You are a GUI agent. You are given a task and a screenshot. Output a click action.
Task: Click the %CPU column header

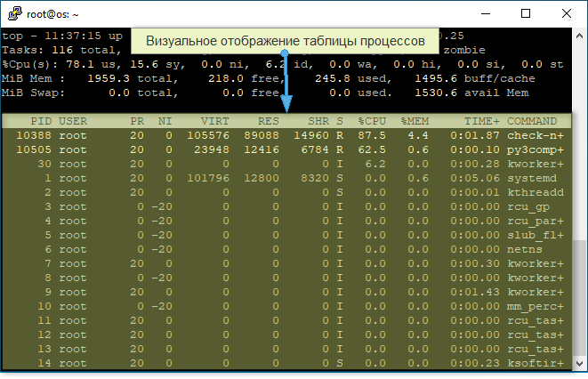372,121
